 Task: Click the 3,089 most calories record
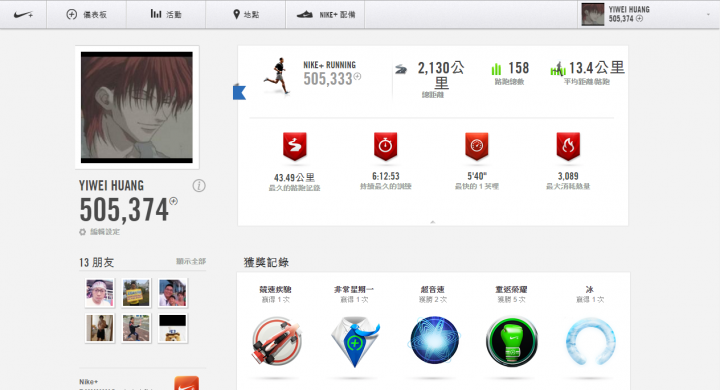click(568, 176)
